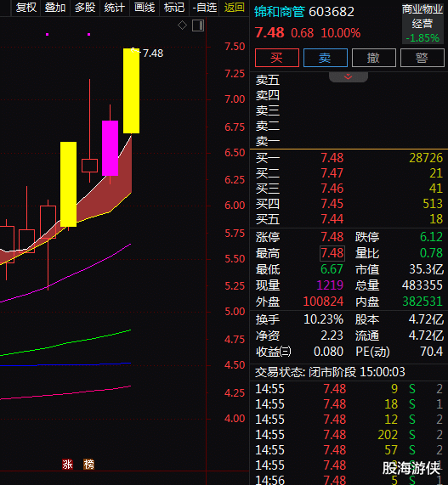Click the 现量 value 1219
This screenshot has height=485, width=448.
330,285
